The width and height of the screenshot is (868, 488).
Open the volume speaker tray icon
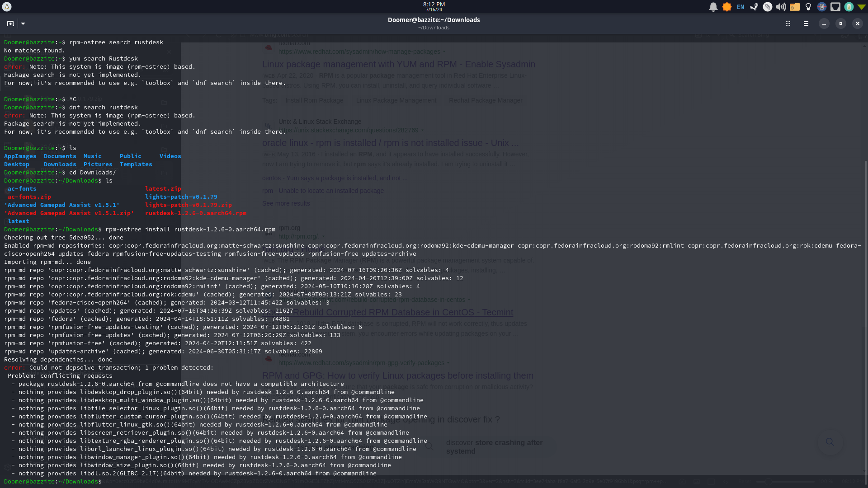pos(781,7)
